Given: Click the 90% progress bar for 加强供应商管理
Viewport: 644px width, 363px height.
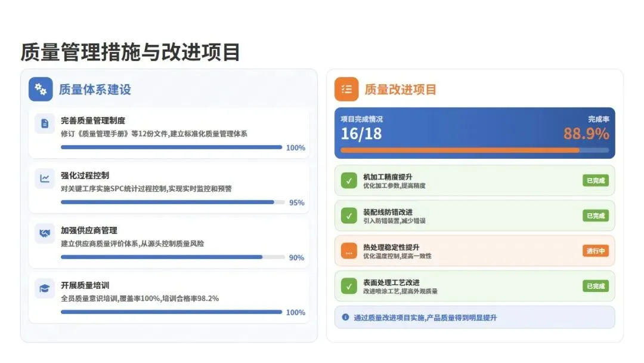Looking at the screenshot, I should 162,257.
